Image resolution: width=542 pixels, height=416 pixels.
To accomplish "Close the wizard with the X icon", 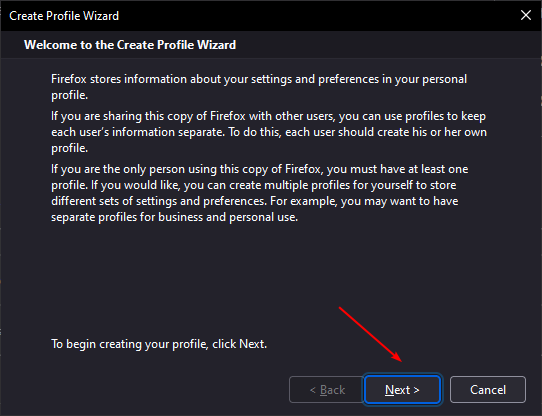I will [526, 15].
